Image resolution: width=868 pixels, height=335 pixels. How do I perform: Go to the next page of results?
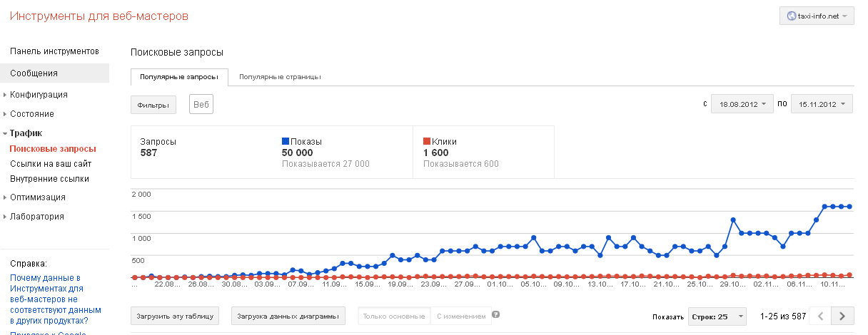[x=843, y=316]
